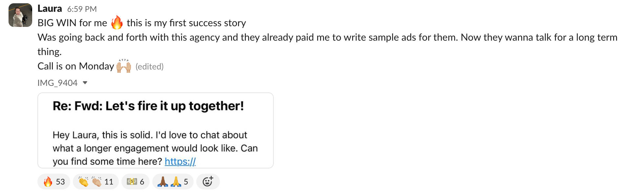Toggle the money reaction with 6 count
This screenshot has width=644, height=194.
(x=135, y=182)
